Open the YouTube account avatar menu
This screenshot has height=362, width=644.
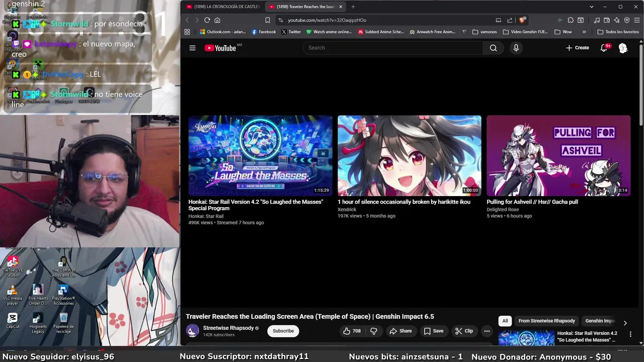623,48
